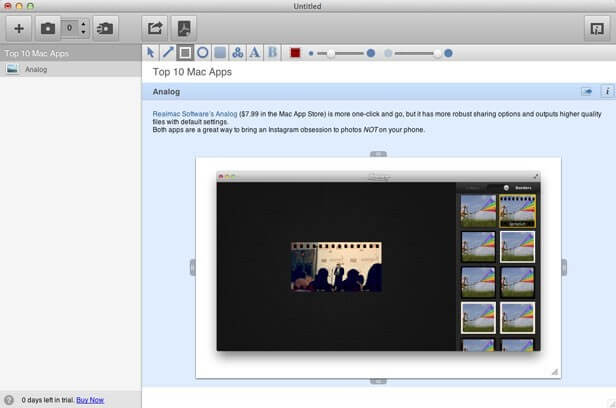This screenshot has height=408, width=616.
Task: Open the step info i button
Action: (607, 91)
